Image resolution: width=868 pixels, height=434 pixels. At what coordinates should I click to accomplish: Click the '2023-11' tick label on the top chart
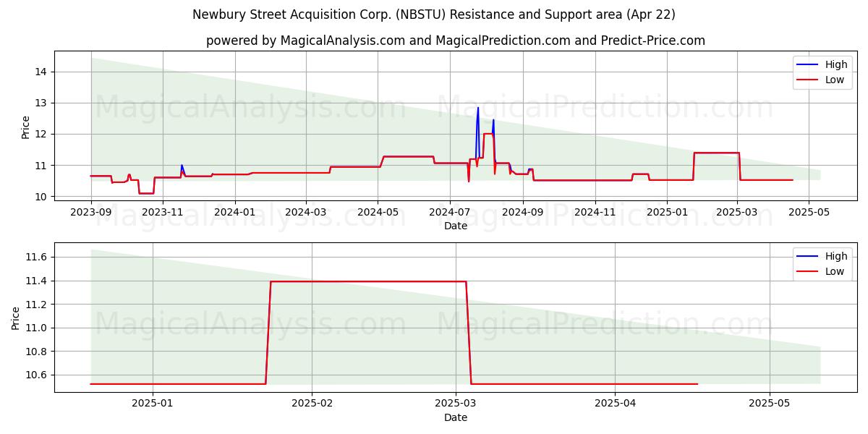pos(162,212)
